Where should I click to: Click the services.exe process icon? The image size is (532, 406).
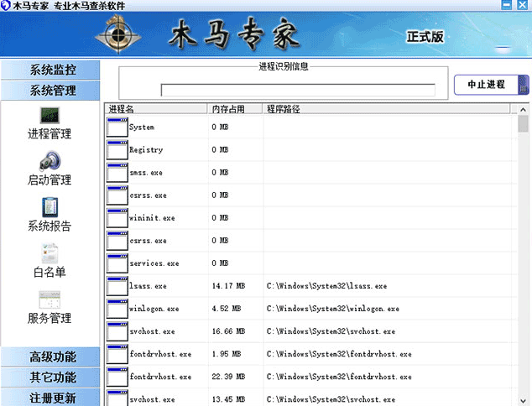point(117,263)
